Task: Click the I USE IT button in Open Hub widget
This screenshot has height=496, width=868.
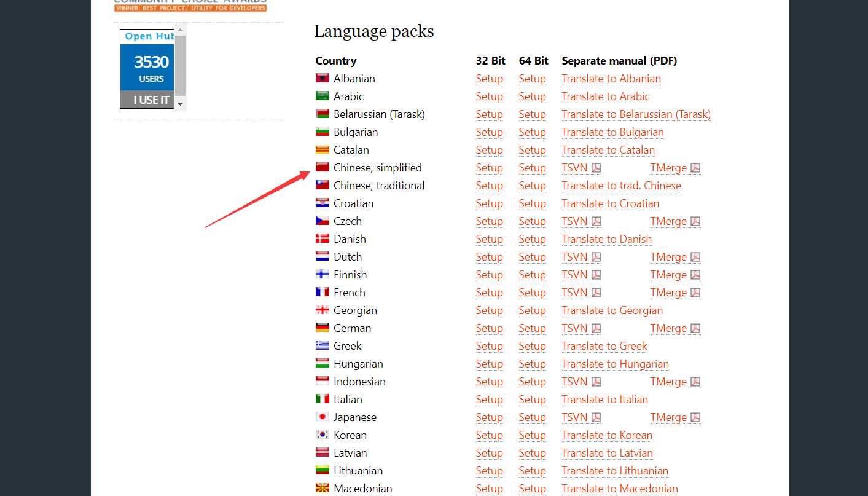Action: [x=147, y=100]
